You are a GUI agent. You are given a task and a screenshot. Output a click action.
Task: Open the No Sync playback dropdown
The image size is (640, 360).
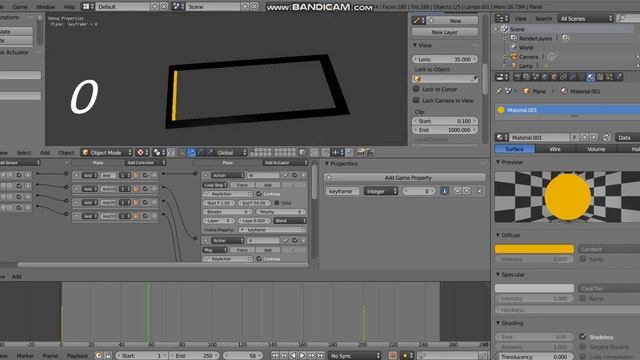point(355,356)
